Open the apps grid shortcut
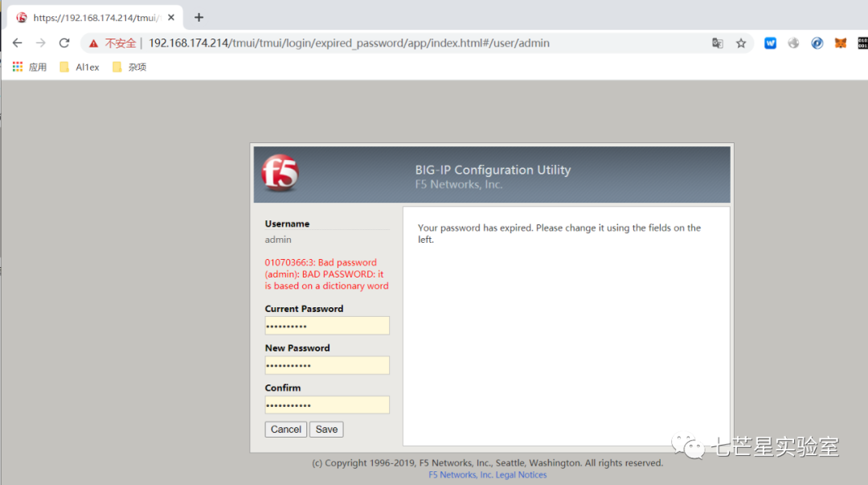 (x=30, y=67)
